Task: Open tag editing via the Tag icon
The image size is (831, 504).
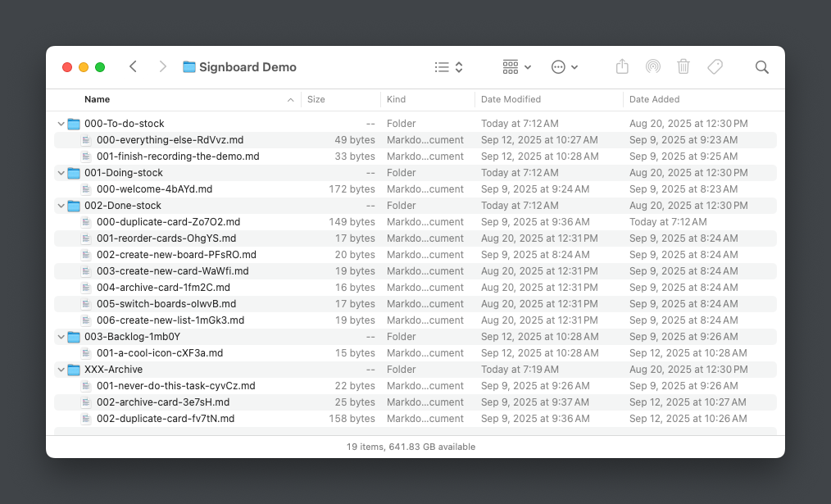Action: tap(715, 66)
